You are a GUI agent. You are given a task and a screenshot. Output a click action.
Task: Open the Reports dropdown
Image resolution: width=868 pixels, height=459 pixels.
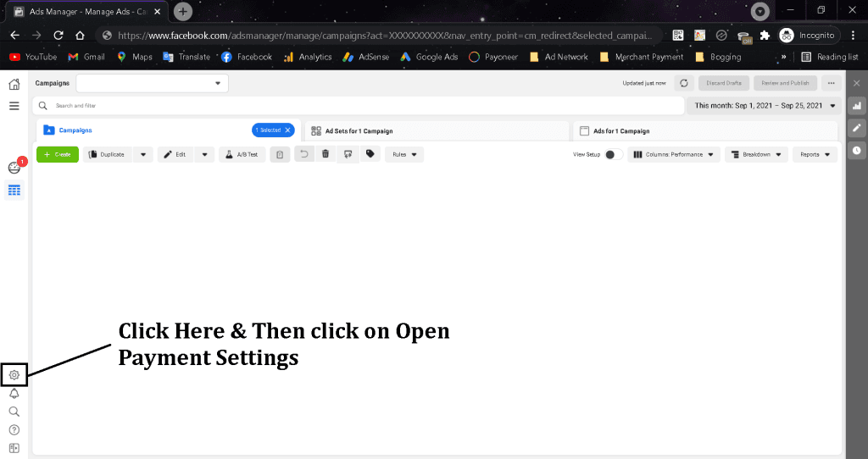(x=815, y=154)
